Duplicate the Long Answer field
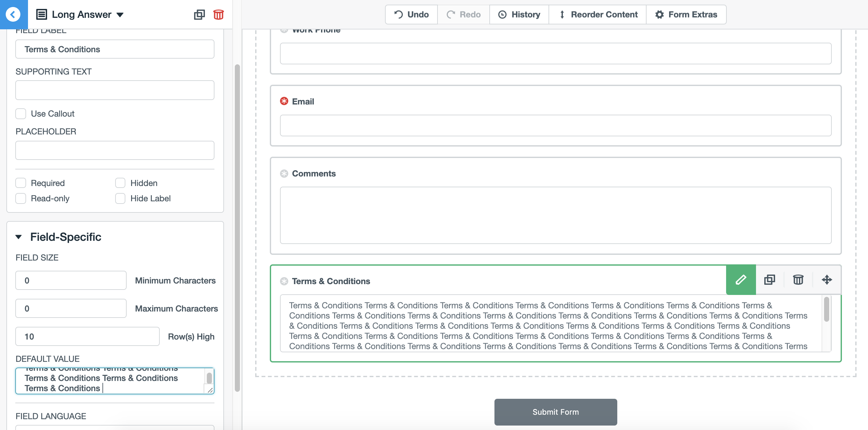Image resolution: width=868 pixels, height=430 pixels. (199, 15)
